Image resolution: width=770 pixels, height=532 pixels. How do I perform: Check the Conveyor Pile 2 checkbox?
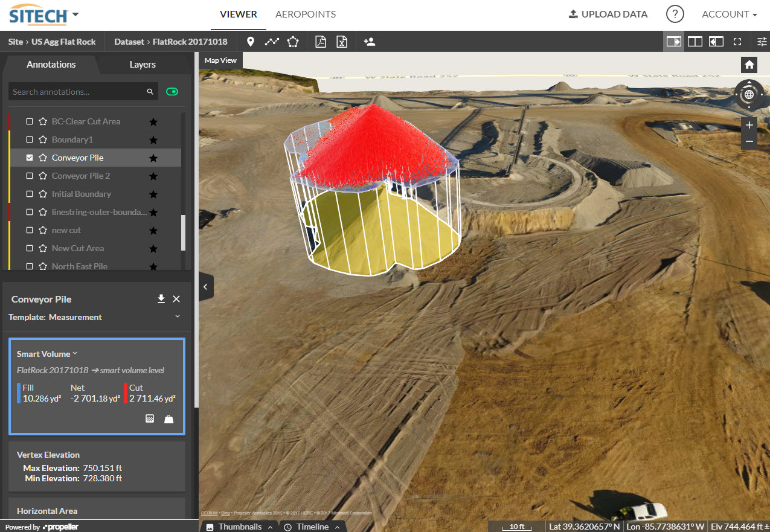coord(30,176)
